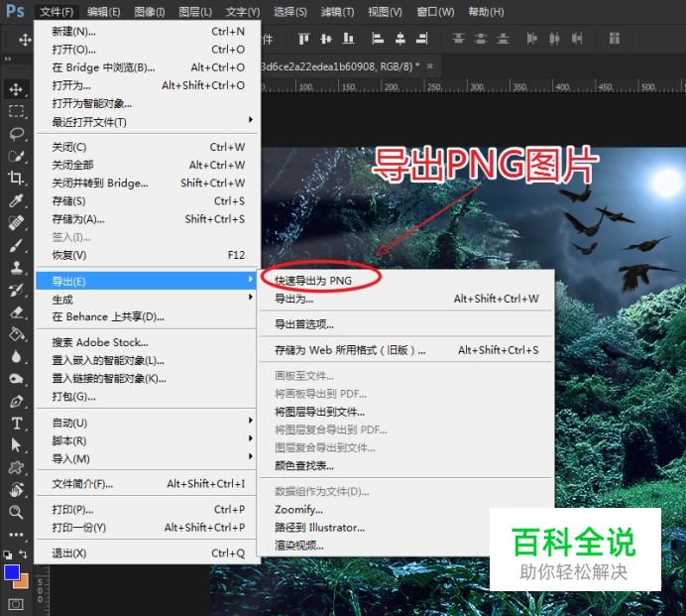Choose 导出首选项...
Screen dimensions: 686x616
(406, 324)
